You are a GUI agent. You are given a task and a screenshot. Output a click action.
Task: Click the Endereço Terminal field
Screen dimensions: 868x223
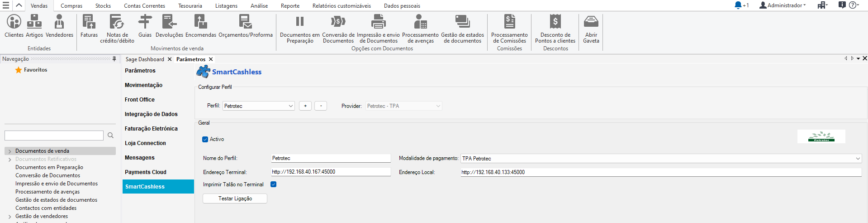tap(331, 172)
